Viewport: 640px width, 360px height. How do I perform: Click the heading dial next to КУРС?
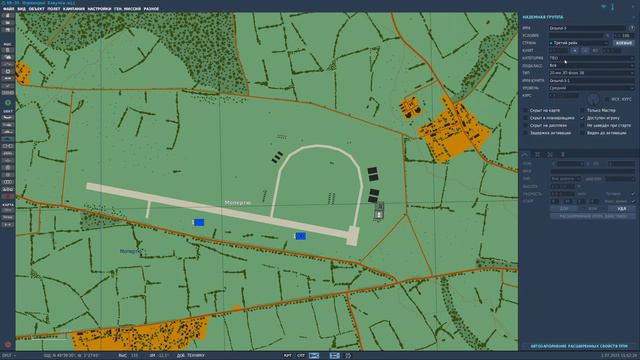pos(593,99)
